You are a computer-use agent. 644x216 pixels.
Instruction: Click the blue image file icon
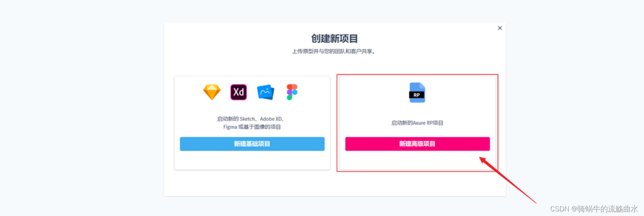[x=265, y=92]
